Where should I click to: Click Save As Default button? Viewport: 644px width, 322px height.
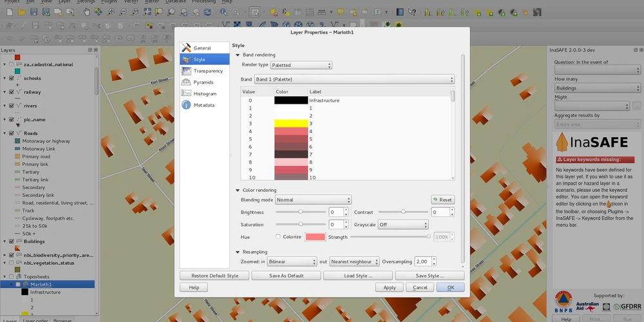287,276
